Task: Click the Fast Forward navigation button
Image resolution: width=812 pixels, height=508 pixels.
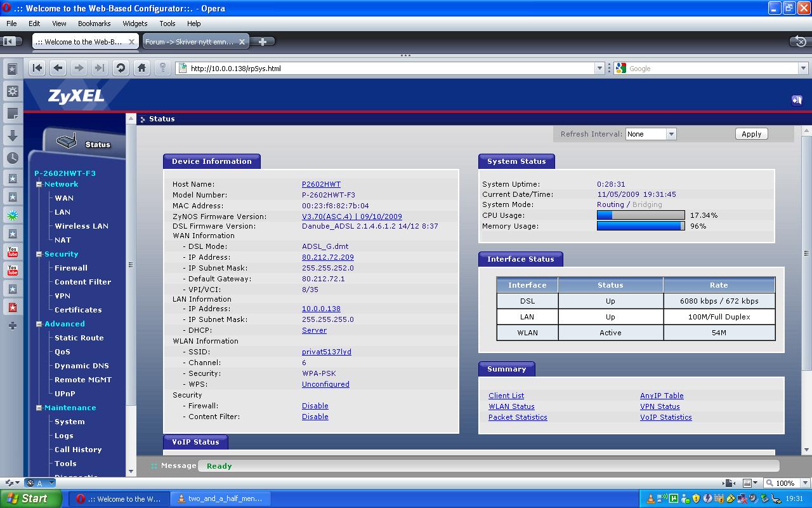Action: point(100,68)
